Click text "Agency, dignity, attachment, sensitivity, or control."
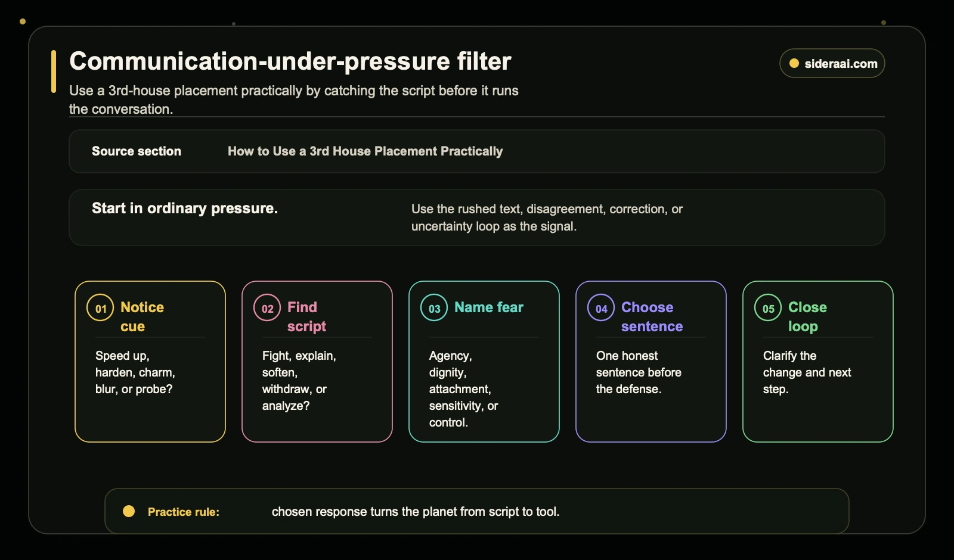Viewport: 954px width, 560px height. 463,389
